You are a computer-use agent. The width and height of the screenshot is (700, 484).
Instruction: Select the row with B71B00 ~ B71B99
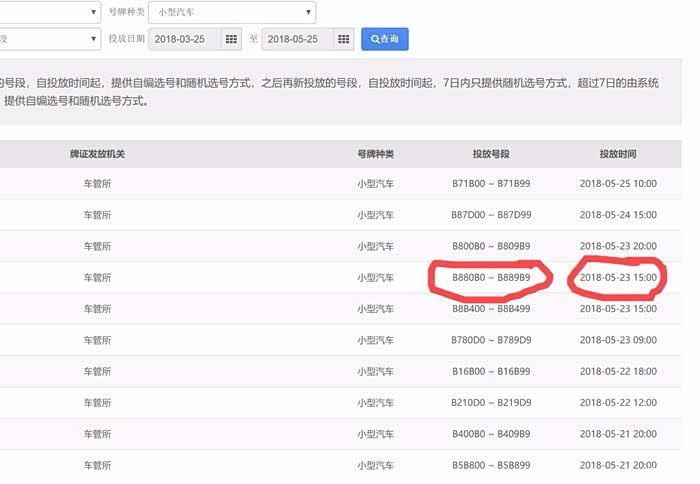coord(491,184)
